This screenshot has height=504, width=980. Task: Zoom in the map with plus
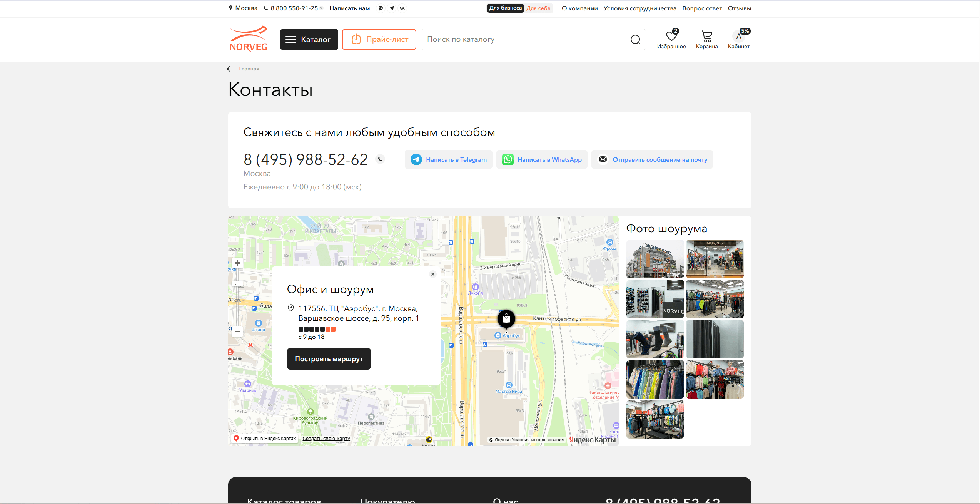pos(237,263)
